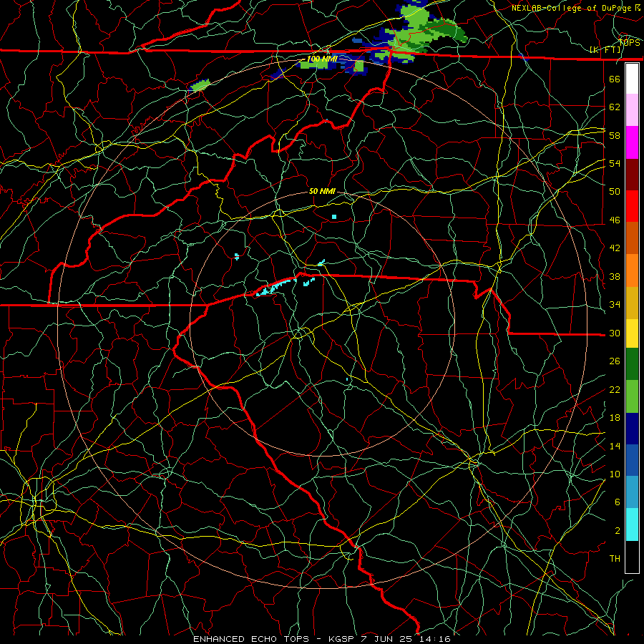Click the [K FT] units label
Image resolution: width=644 pixels, height=644 pixels.
[605, 50]
